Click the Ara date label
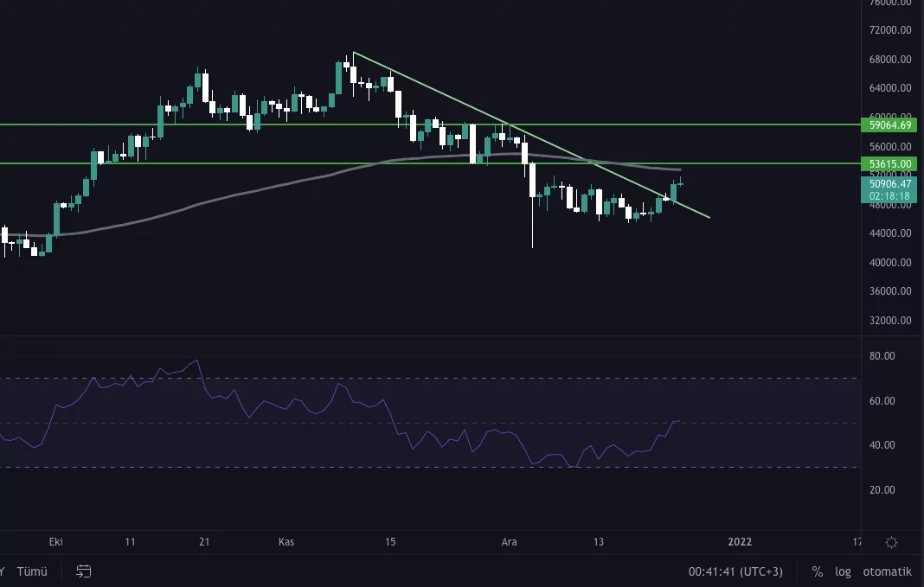The width and height of the screenshot is (924, 587). coord(509,542)
